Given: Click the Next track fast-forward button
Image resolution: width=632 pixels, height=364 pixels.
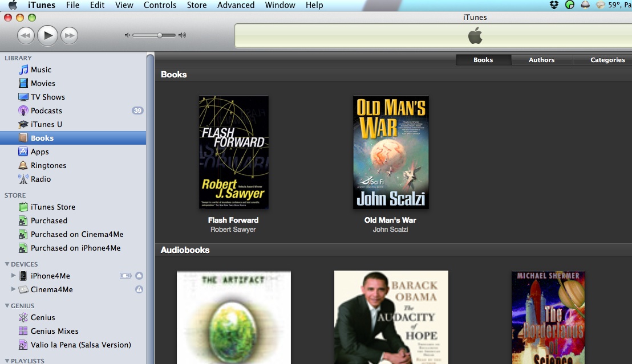Looking at the screenshot, I should (70, 35).
